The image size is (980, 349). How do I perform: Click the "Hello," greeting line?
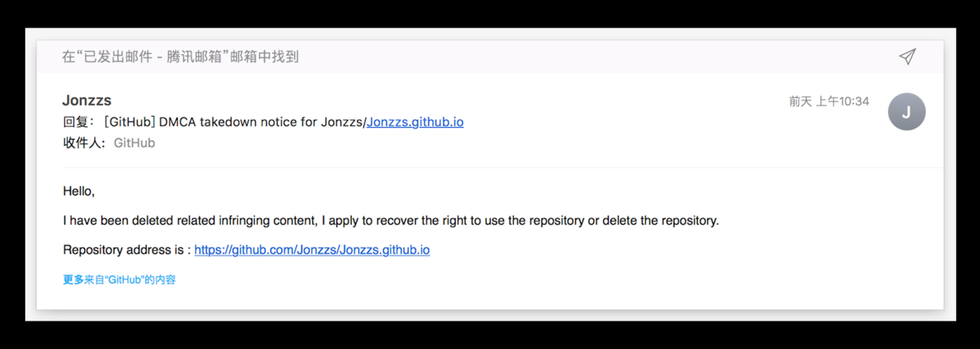coord(79,191)
